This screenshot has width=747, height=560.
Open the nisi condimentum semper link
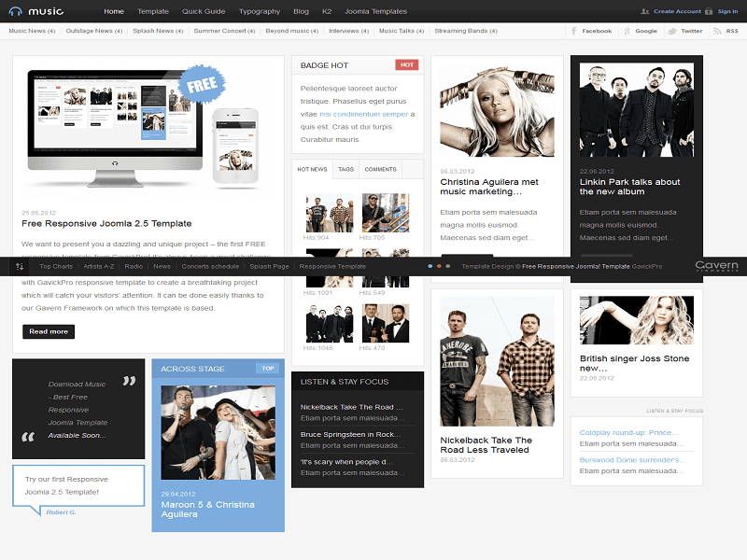tap(364, 114)
